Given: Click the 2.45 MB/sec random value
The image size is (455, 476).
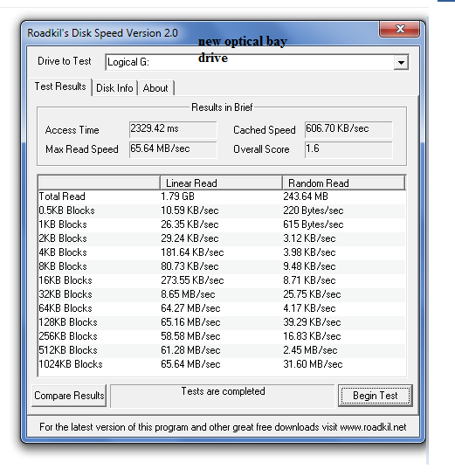Looking at the screenshot, I should pos(310,350).
